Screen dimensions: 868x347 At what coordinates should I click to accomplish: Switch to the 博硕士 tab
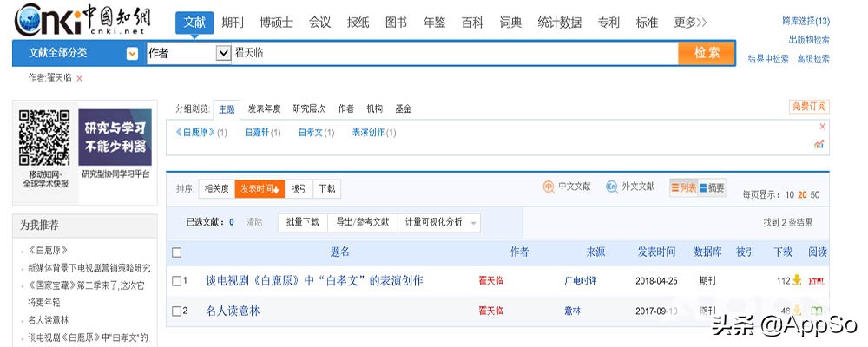coord(276,23)
